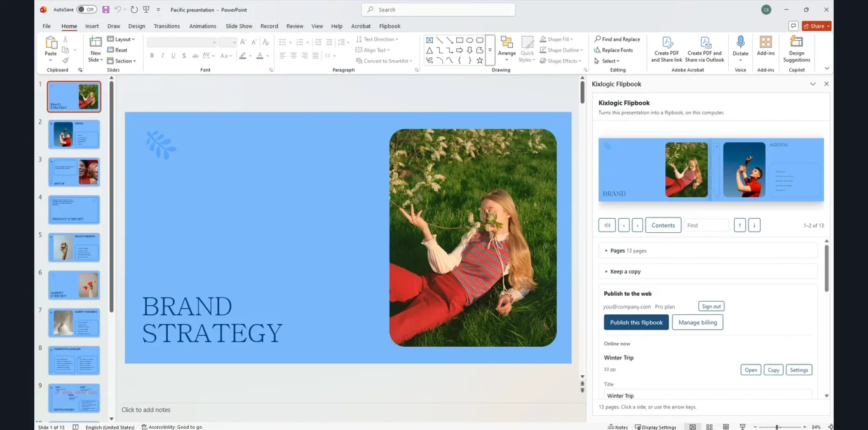This screenshot has height=430, width=868.
Task: Toggle center text alignment
Action: [x=294, y=56]
